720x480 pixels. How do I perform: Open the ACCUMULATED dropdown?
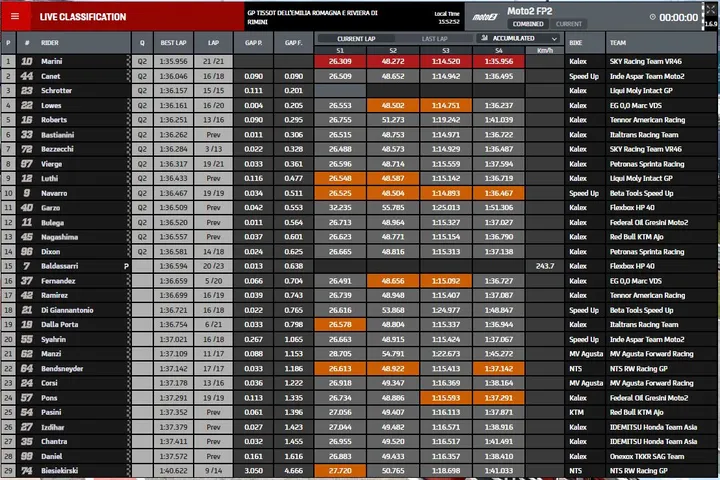point(518,38)
